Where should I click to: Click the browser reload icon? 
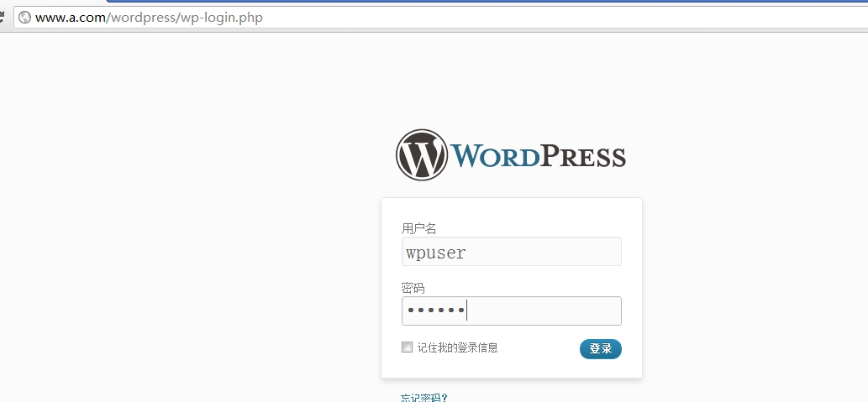pyautogui.click(x=2, y=17)
